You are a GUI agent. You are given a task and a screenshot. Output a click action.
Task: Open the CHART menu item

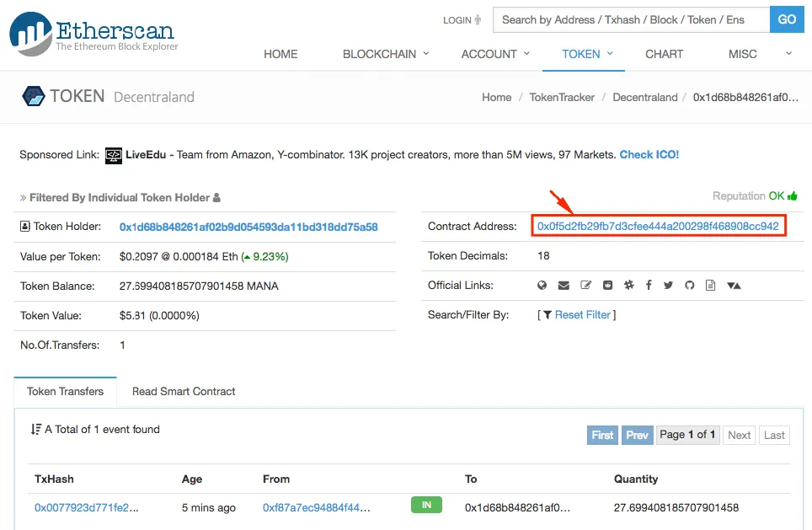tap(664, 54)
